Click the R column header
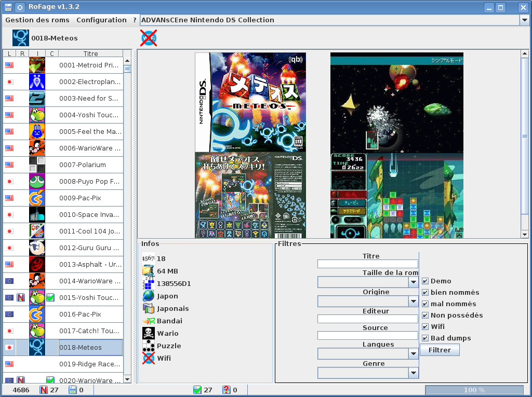 (22, 53)
